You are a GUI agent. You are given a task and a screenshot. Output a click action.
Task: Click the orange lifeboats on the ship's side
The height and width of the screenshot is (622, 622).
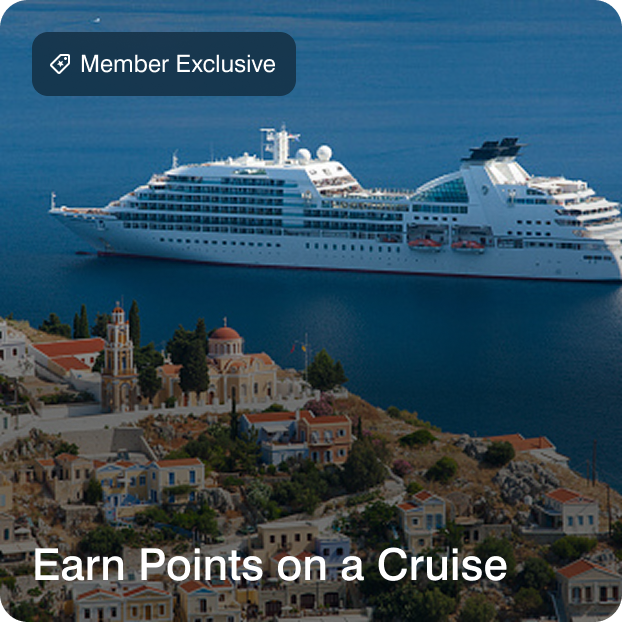446,244
